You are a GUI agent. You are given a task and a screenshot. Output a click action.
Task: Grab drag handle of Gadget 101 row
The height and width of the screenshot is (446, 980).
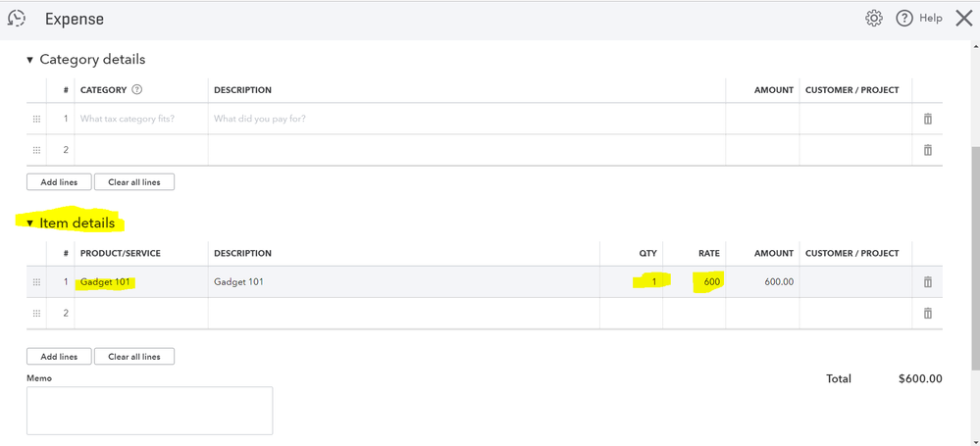(x=36, y=282)
